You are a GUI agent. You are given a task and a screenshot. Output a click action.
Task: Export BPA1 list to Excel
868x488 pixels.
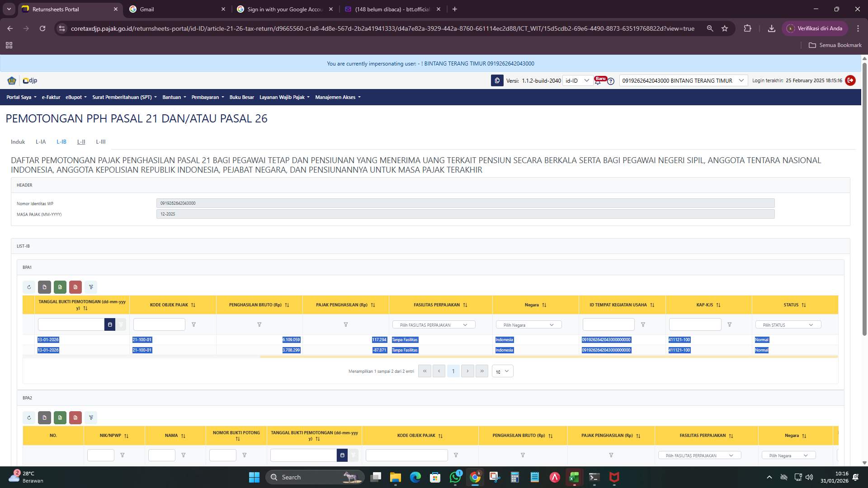point(60,287)
